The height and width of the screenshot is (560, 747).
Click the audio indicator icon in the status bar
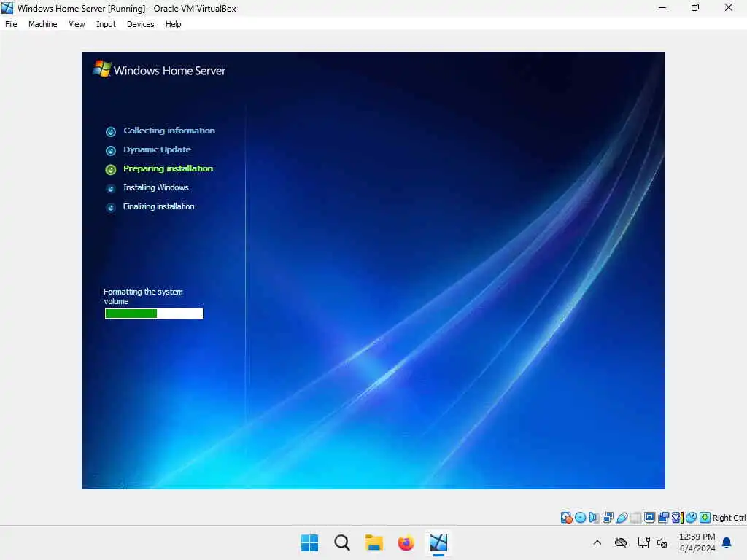click(x=594, y=518)
